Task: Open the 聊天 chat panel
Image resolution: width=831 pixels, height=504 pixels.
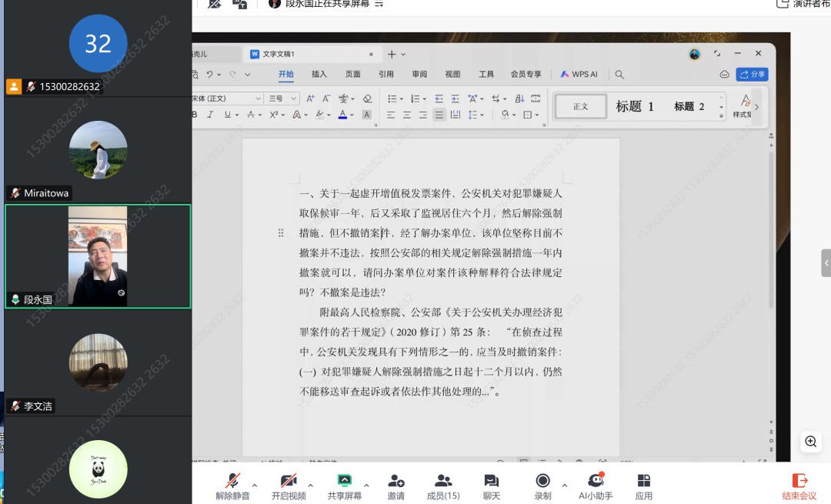Action: point(492,483)
